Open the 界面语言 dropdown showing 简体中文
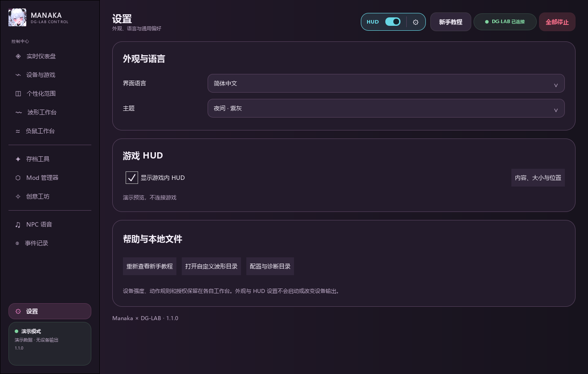 point(386,83)
